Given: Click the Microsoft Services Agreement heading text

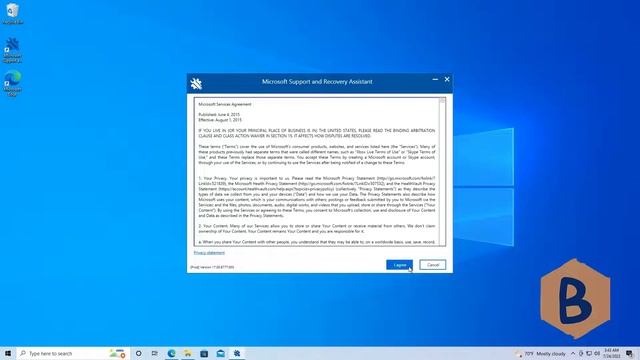Looking at the screenshot, I should click(x=225, y=104).
